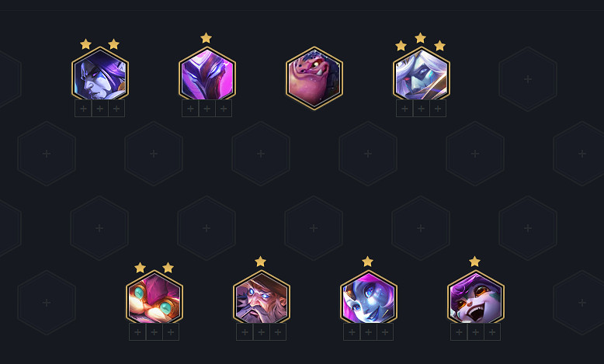The image size is (604, 364).
Task: Click the single star above bearded man champion
Action: (260, 262)
